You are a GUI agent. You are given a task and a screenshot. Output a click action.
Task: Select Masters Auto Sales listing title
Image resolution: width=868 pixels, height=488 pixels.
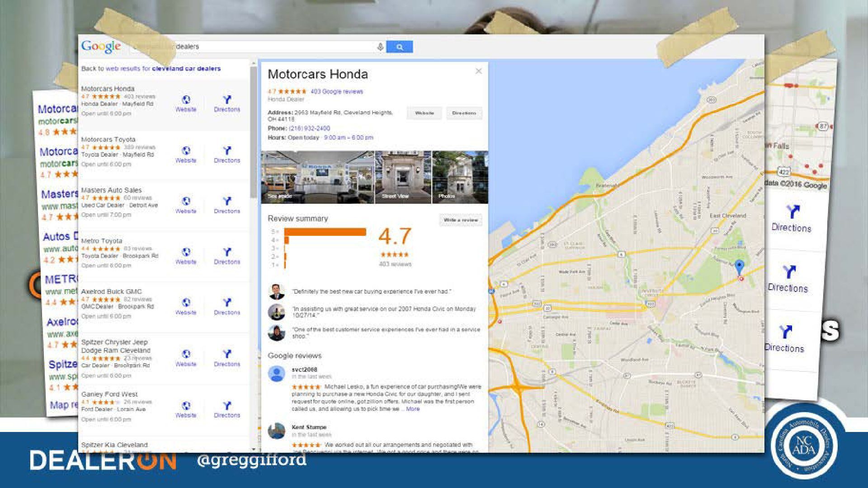point(111,190)
